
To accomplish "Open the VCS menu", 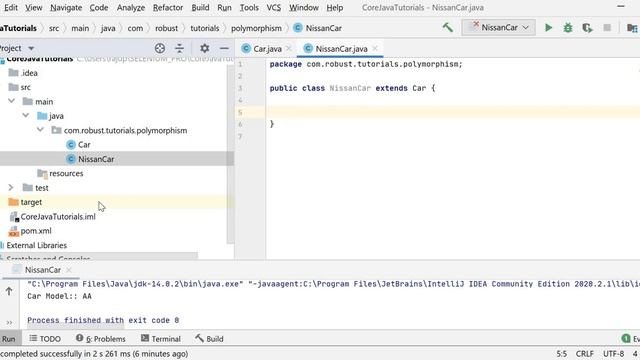I will coord(273,8).
